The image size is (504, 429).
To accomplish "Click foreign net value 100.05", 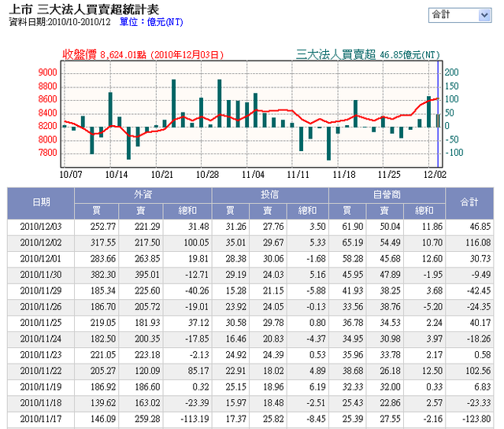I will point(196,243).
